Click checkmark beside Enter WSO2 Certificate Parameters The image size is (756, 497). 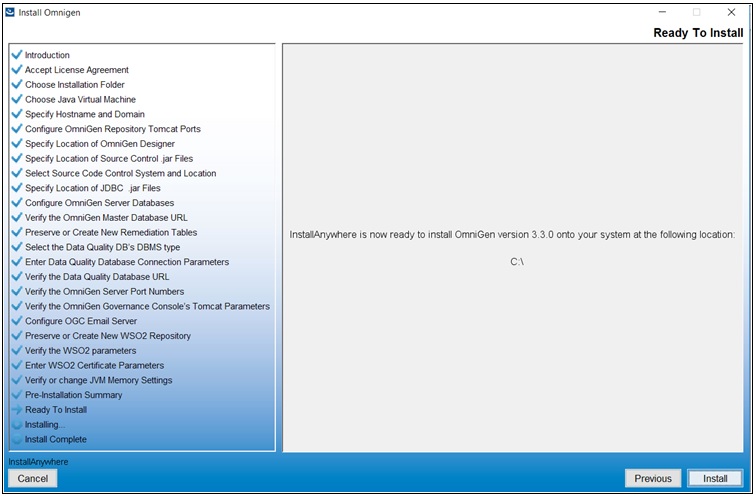(x=17, y=365)
